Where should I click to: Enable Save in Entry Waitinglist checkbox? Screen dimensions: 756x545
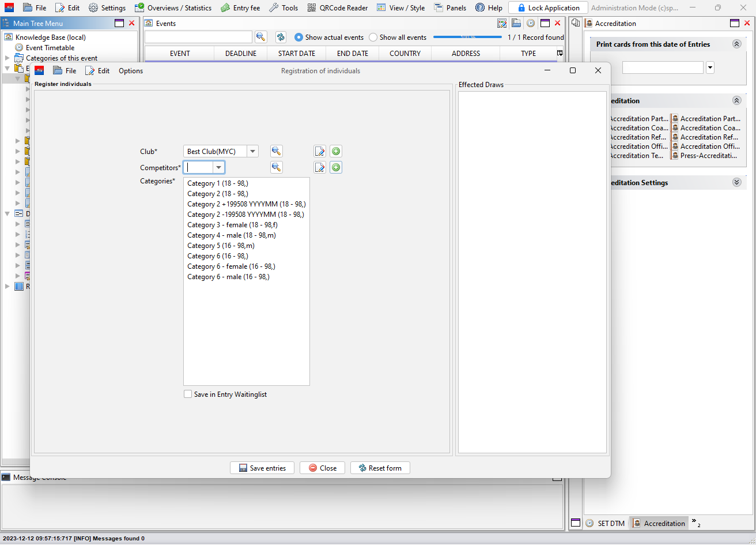188,394
